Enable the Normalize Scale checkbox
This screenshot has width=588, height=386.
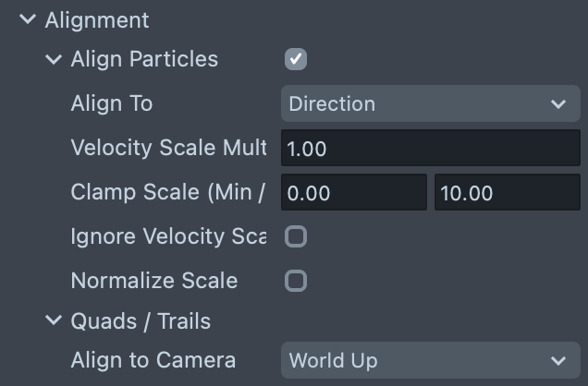click(296, 281)
